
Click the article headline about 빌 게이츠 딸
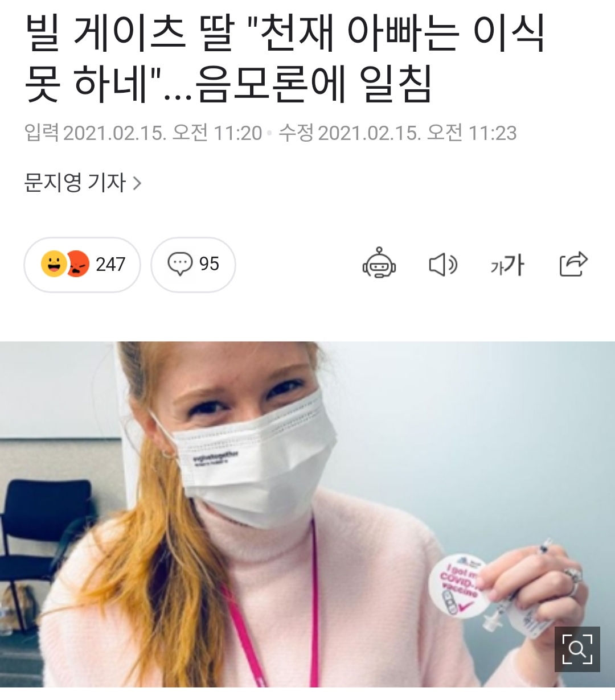click(x=285, y=59)
